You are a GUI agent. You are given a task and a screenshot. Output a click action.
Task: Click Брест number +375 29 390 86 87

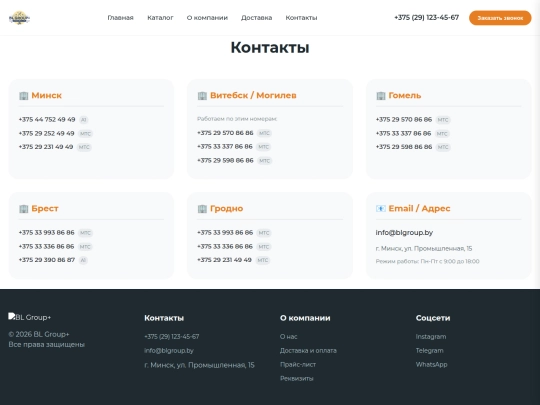46,260
